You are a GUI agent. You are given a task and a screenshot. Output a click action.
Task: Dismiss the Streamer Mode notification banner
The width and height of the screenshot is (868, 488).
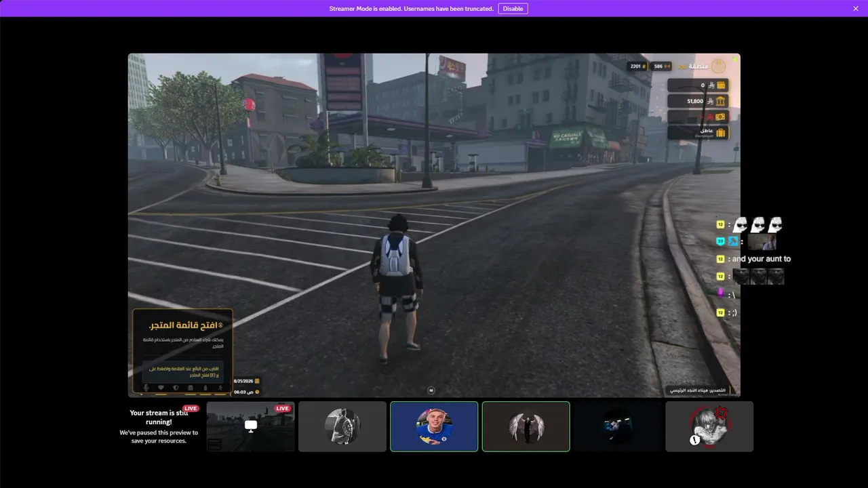coord(856,9)
